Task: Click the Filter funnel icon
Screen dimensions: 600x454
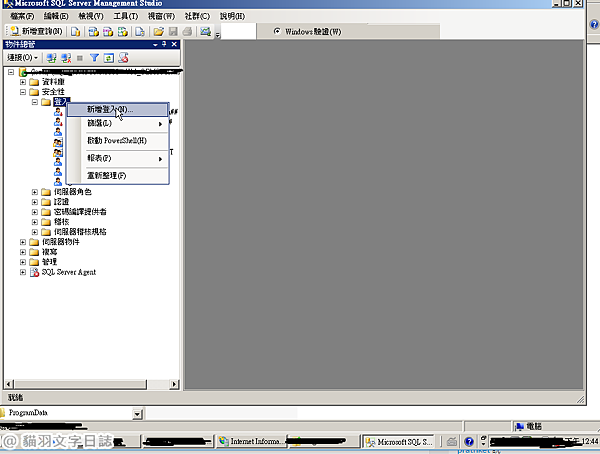Action: 94,58
